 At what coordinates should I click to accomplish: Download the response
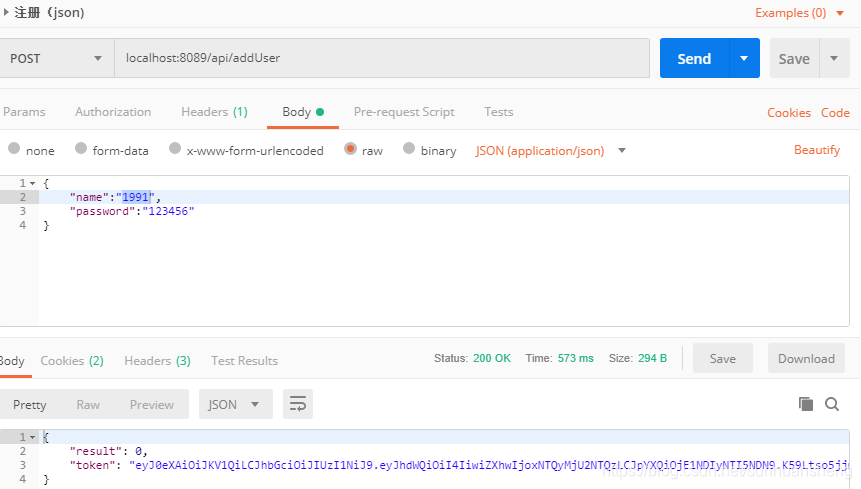(806, 358)
